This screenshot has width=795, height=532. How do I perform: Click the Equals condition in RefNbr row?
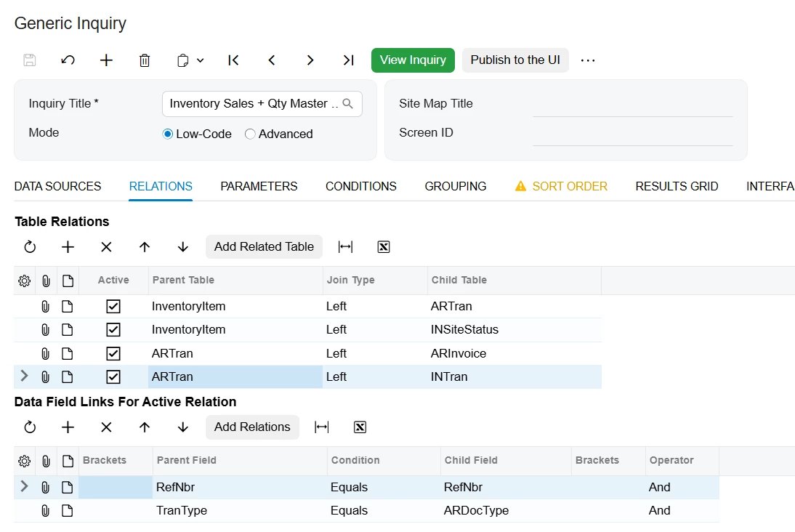tap(384, 488)
